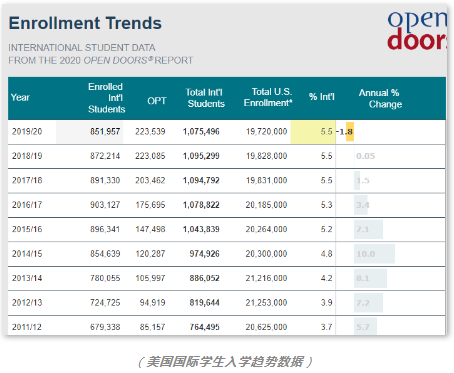Click the Total U.S. Enrollment header
This screenshot has width=454, height=373.
(268, 97)
